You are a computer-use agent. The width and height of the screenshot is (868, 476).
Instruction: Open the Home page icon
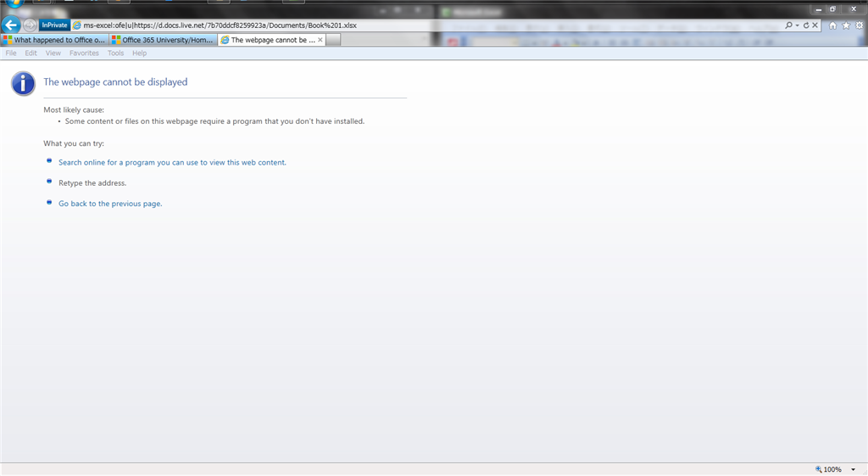(832, 25)
